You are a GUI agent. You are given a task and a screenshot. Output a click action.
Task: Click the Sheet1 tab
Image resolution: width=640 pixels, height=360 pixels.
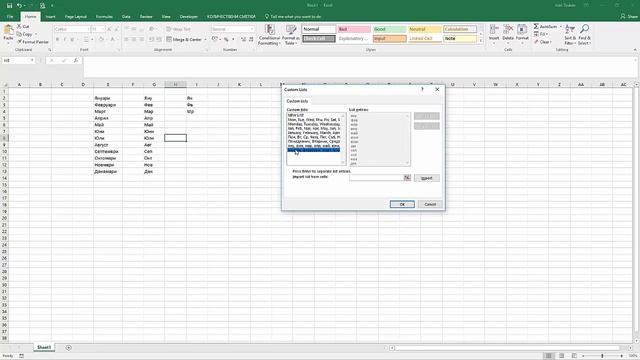(x=44, y=347)
